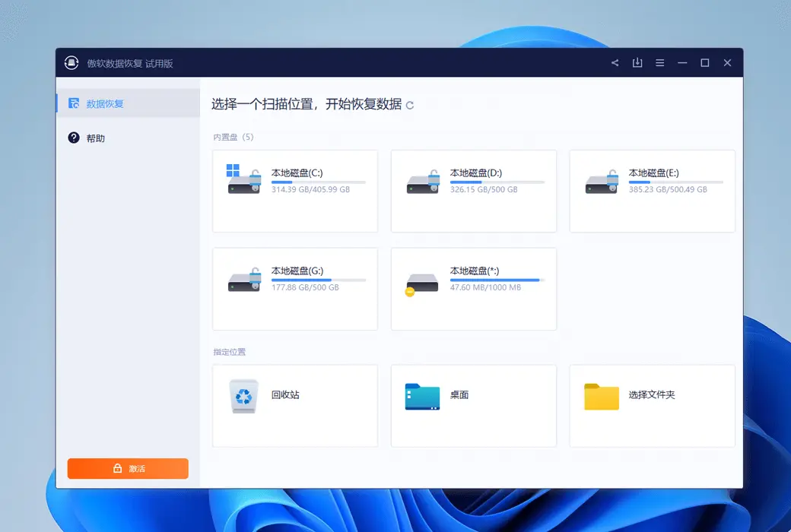
Task: Click the 回收站 label
Action: pos(285,395)
